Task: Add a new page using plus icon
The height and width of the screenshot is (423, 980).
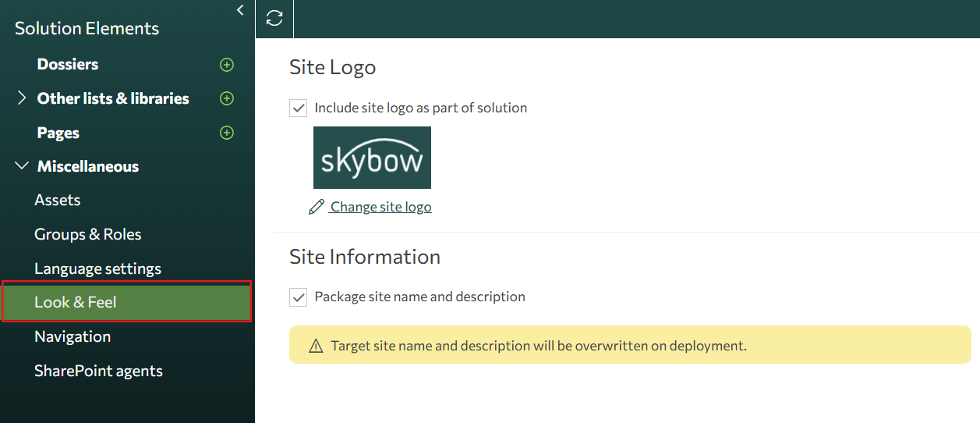Action: click(x=227, y=133)
